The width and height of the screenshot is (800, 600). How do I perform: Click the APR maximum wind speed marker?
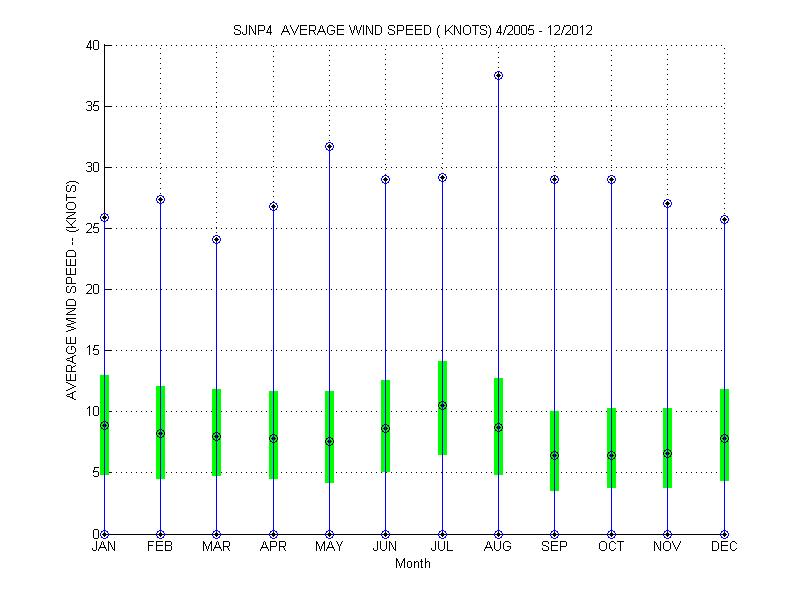(x=273, y=207)
